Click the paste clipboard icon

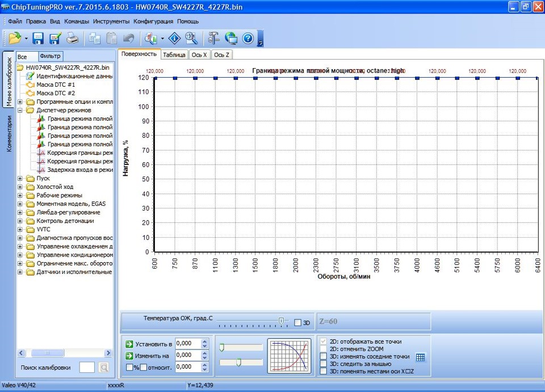coord(112,38)
